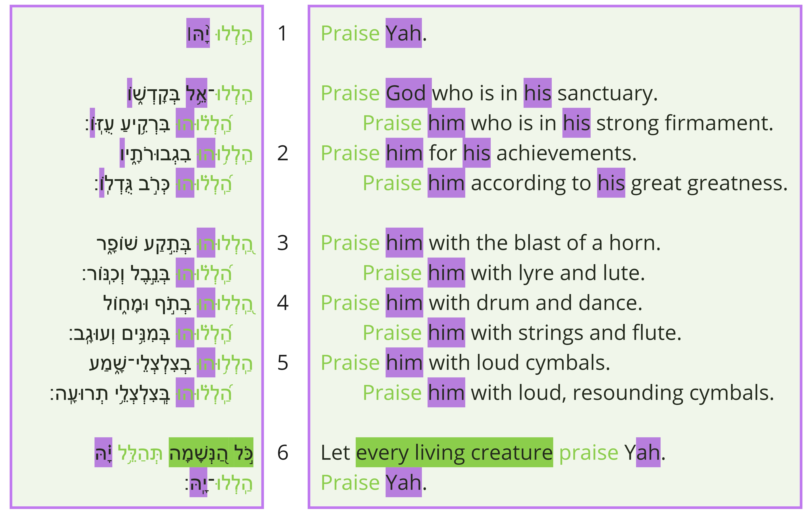Select the highlighted word 'God'
The image size is (812, 521).
(408, 93)
